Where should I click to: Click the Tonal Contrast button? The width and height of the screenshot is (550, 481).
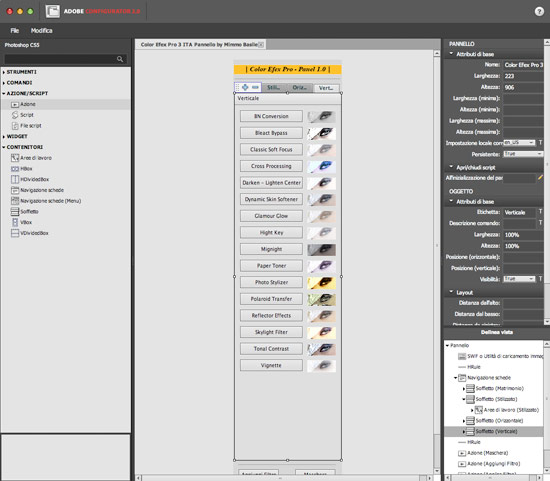pyautogui.click(x=271, y=349)
